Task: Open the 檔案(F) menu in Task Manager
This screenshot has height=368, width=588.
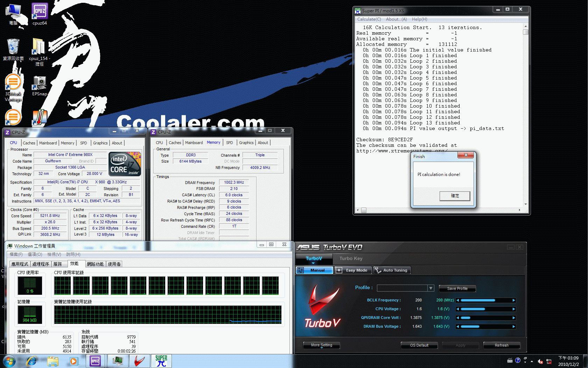Action: 16,254
